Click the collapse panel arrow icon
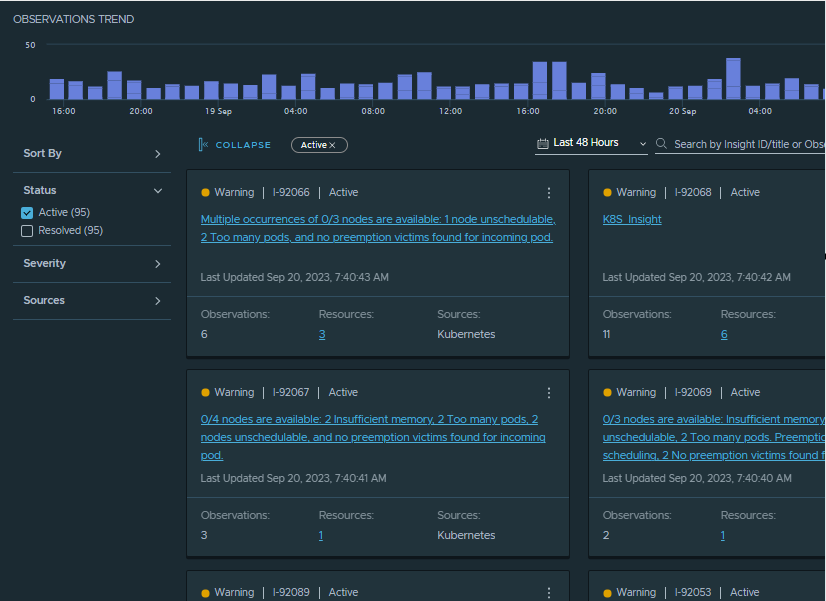Image resolution: width=826 pixels, height=601 pixels. click(203, 145)
